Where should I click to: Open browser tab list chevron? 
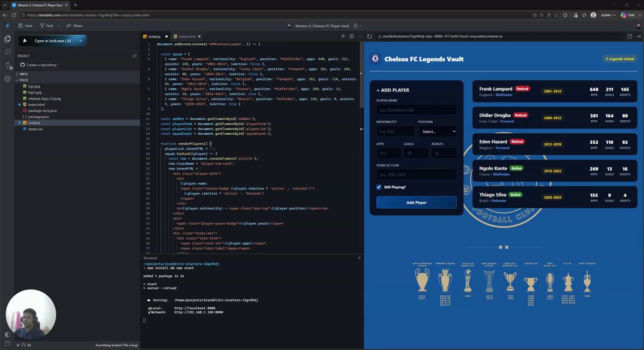[x=5, y=5]
